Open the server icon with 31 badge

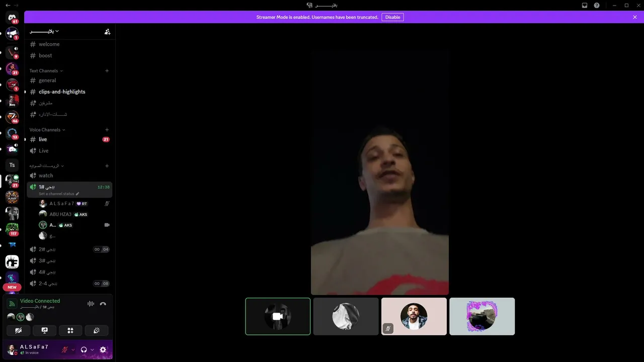pos(12,68)
